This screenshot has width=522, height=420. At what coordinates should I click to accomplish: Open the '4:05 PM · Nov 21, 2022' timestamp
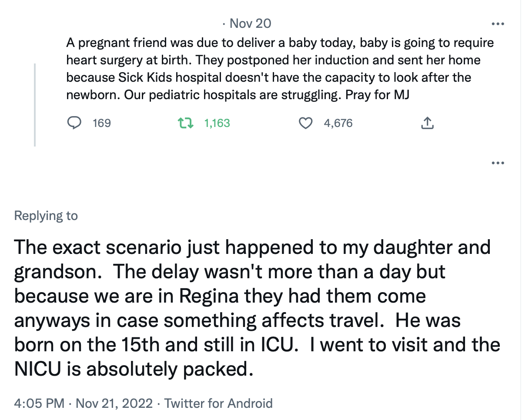click(x=83, y=403)
